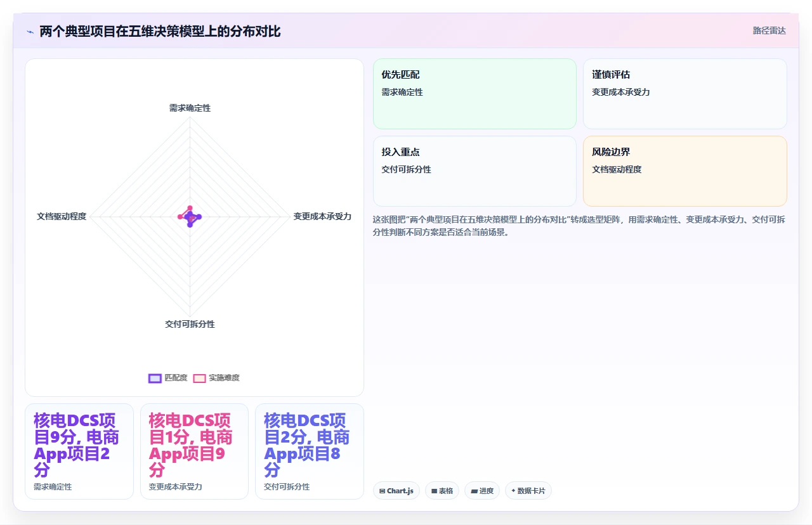Click the blue icon before the page title
The height and width of the screenshot is (525, 812).
tap(30, 32)
